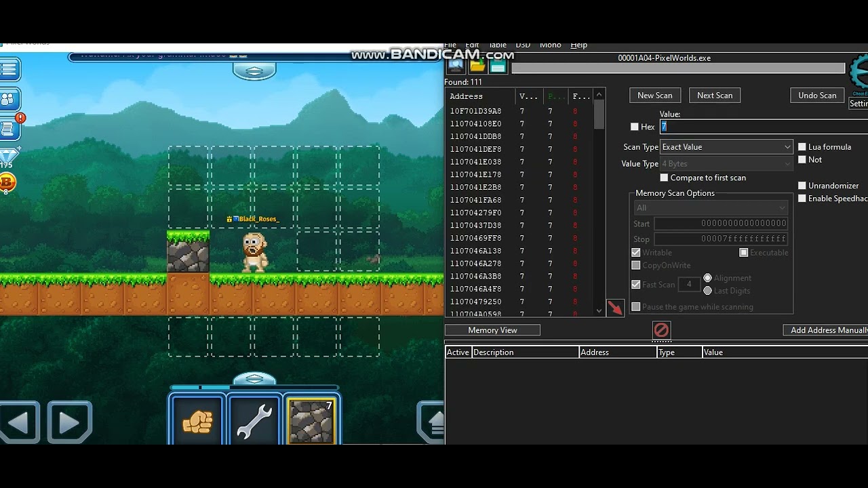Open the Memory View button

click(x=492, y=330)
